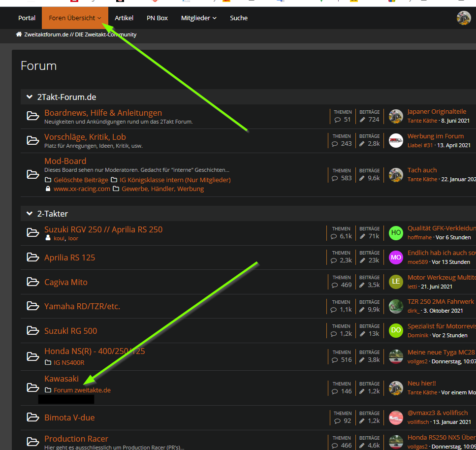This screenshot has width=476, height=450.
Task: Click the green DO avatar
Action: tap(396, 330)
